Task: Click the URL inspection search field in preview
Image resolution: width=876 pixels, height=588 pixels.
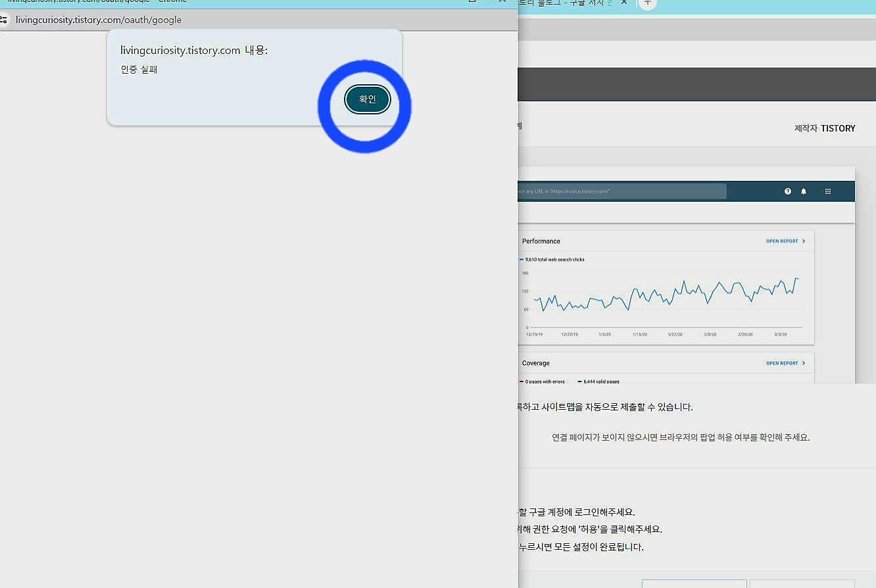Action: (x=622, y=191)
